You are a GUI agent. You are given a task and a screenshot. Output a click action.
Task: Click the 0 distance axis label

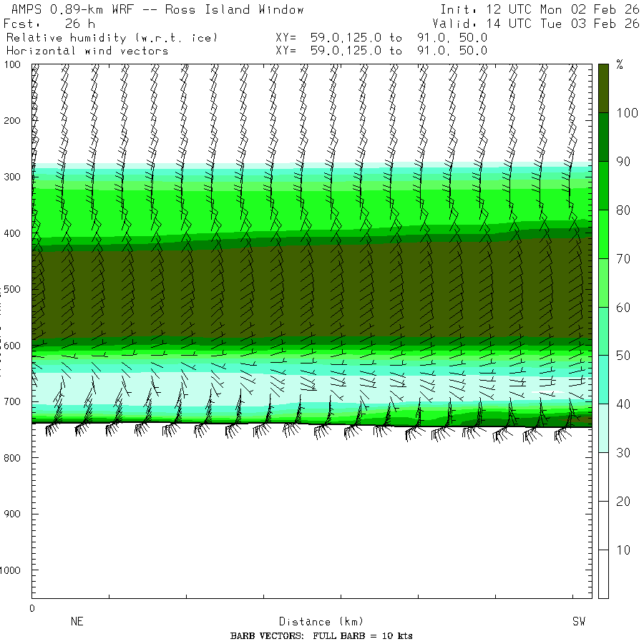coord(32,609)
